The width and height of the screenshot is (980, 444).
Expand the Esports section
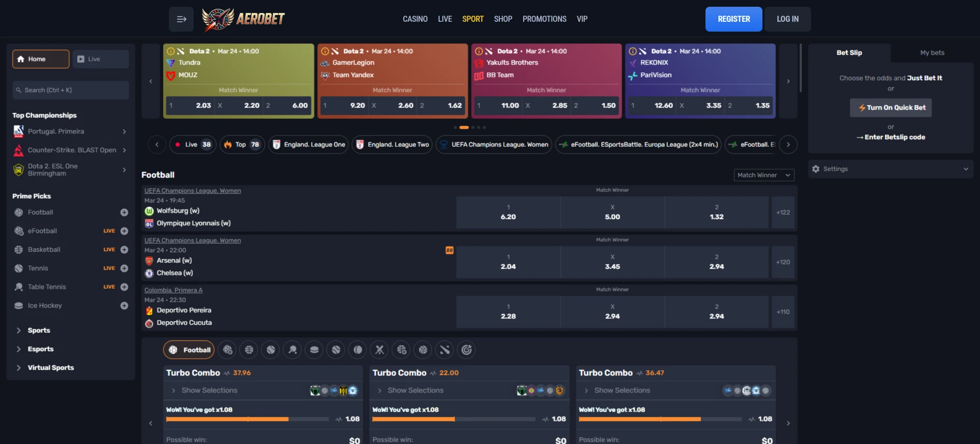click(70, 349)
